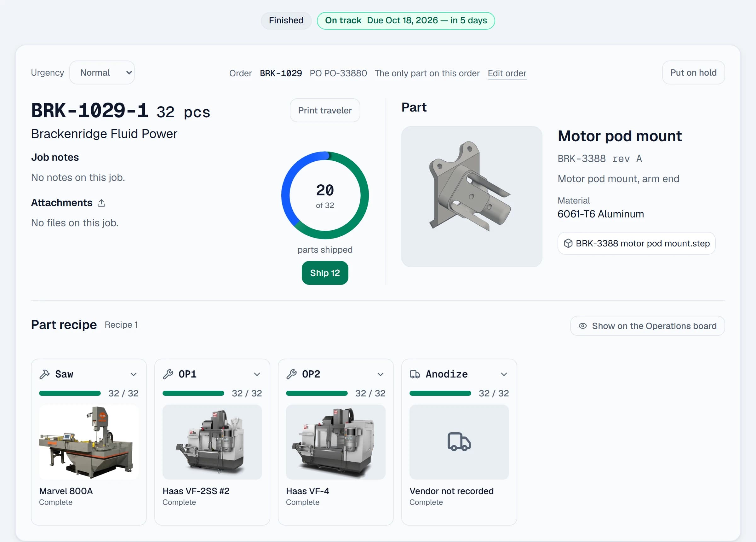
Task: Click the eye icon on Operations board button
Action: (582, 326)
